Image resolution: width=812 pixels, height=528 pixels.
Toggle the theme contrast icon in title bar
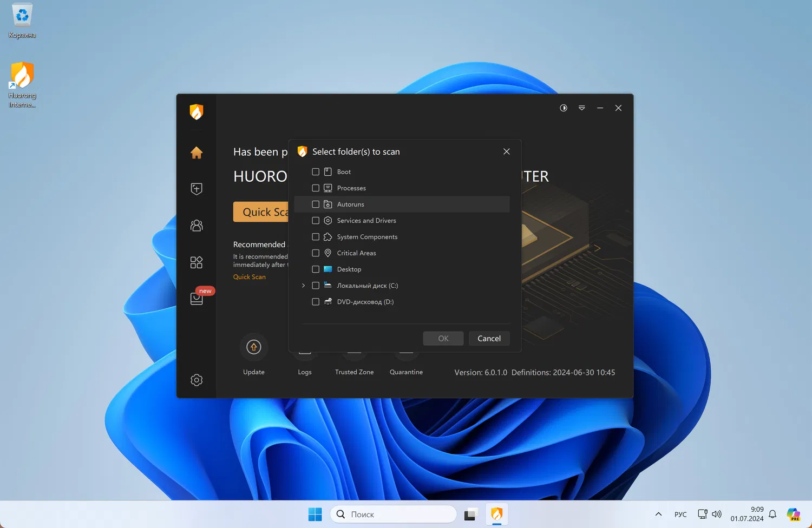pyautogui.click(x=564, y=108)
